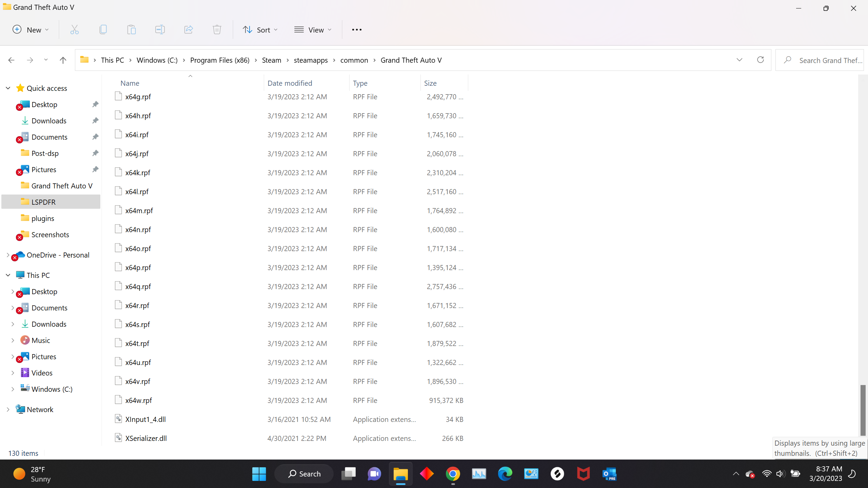This screenshot has width=868, height=488.
Task: Collapse the Quick access tree
Action: click(x=8, y=88)
